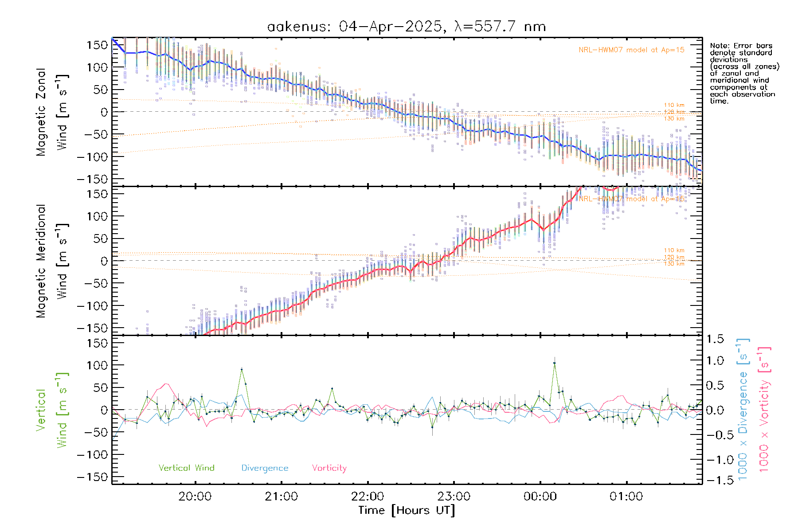Image resolution: width=798 pixels, height=532 pixels.
Task: Click the 'Magnetic Meridional Wind' y-axis title
Action: (51, 261)
